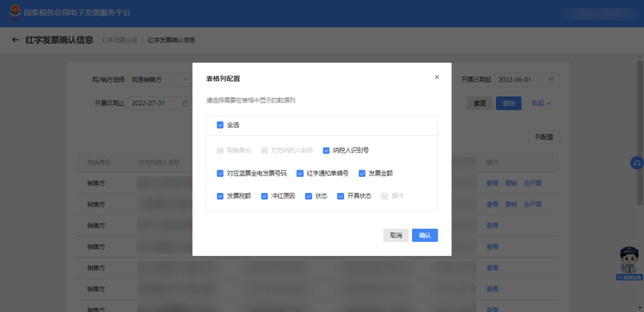Uncheck 红字通知单编号 checkbox

(300, 173)
